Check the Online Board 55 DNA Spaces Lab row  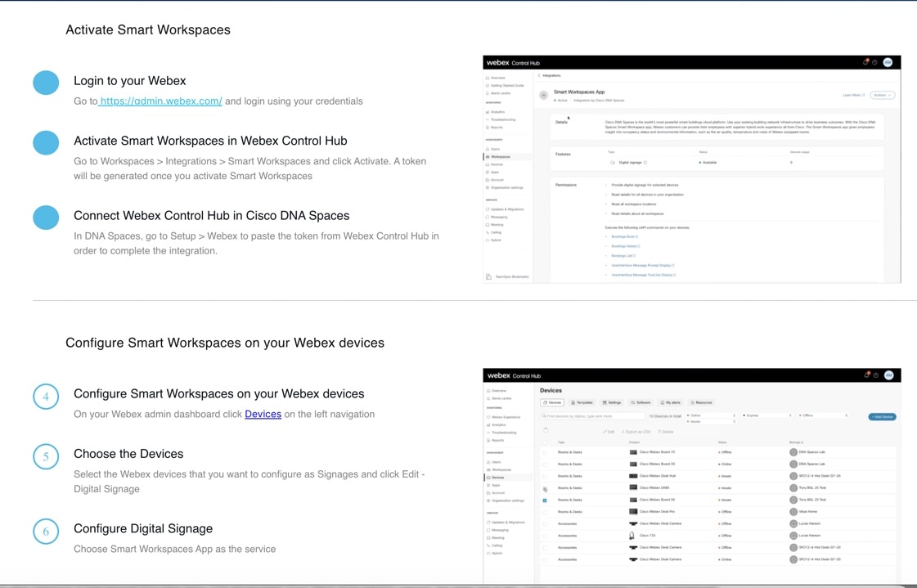coord(545,464)
